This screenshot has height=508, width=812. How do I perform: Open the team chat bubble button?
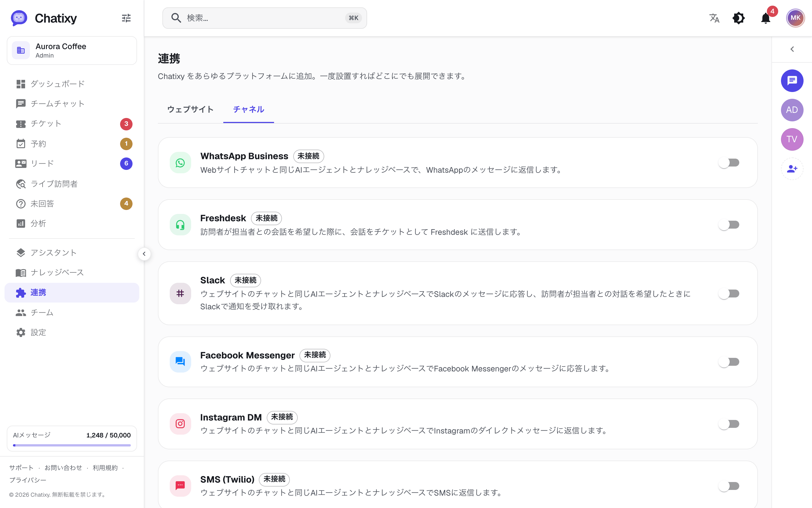[x=792, y=81]
